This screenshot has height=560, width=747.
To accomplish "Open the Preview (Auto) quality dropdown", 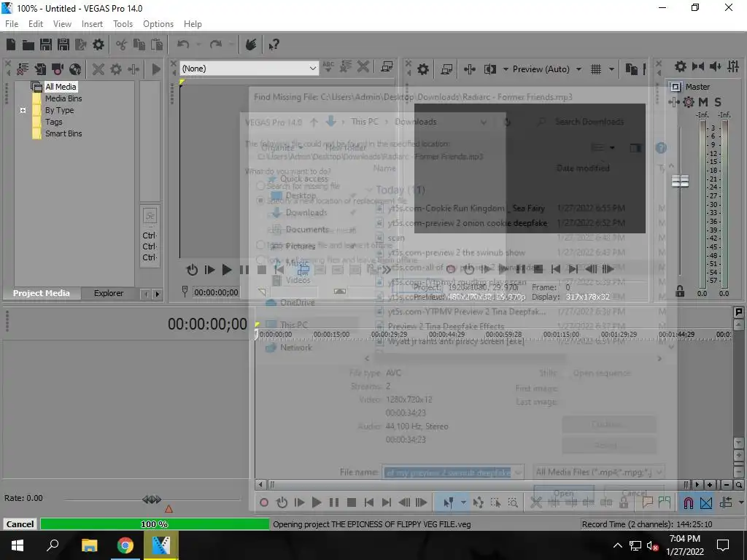I will tap(578, 69).
